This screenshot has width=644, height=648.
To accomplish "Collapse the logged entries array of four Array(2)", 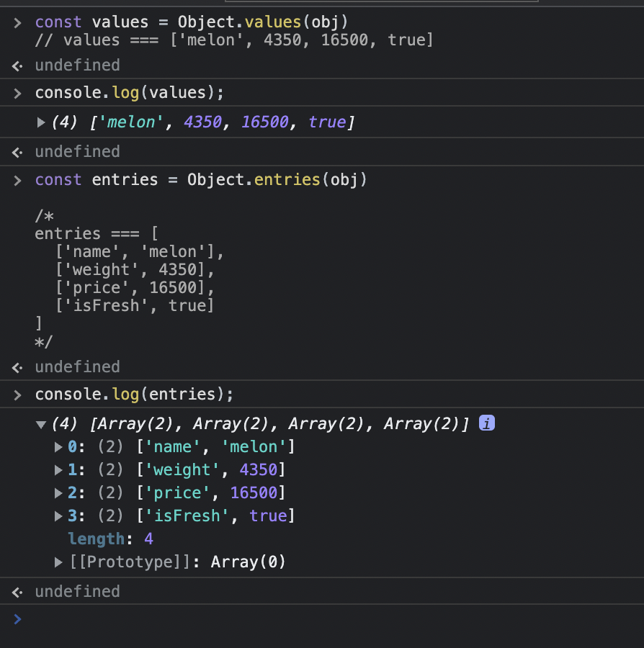I will (41, 424).
